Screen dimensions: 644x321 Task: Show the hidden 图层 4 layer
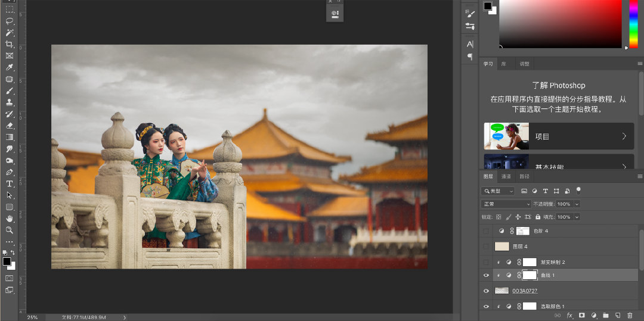tap(487, 247)
